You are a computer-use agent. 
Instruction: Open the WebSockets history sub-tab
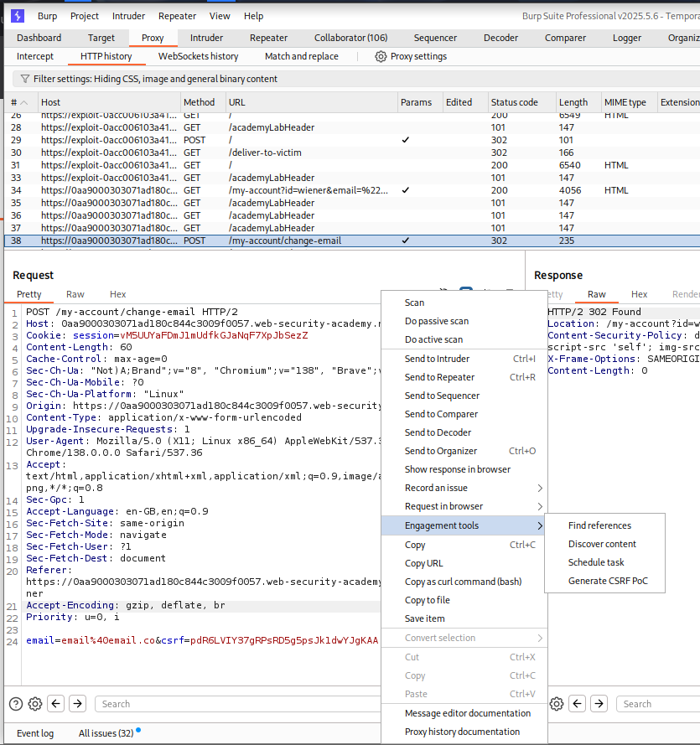198,56
